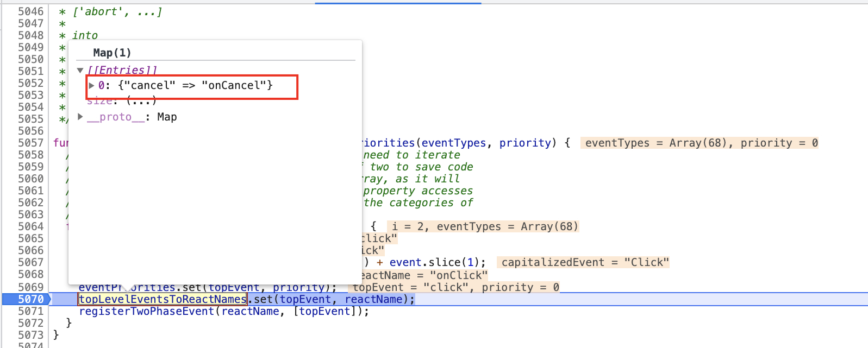Click inline value i = 2, eventTypes = Array(68)

tap(483, 226)
